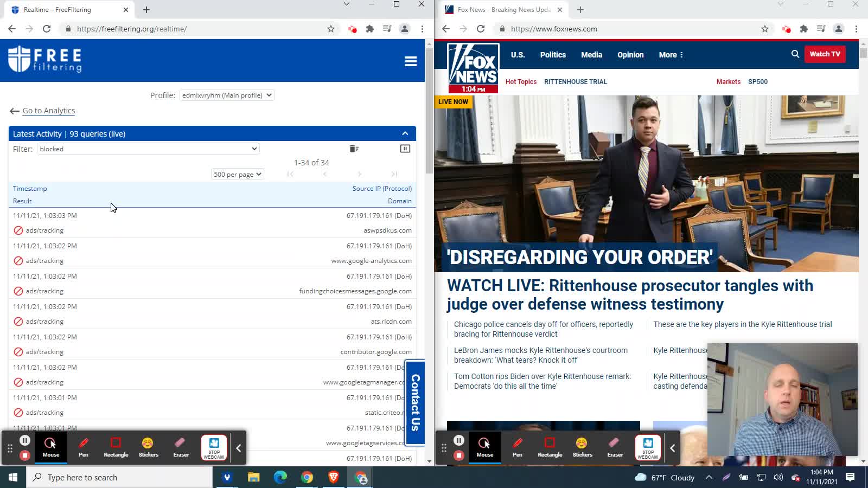Open the Contact Us side tab
868x488 pixels.
[415, 402]
